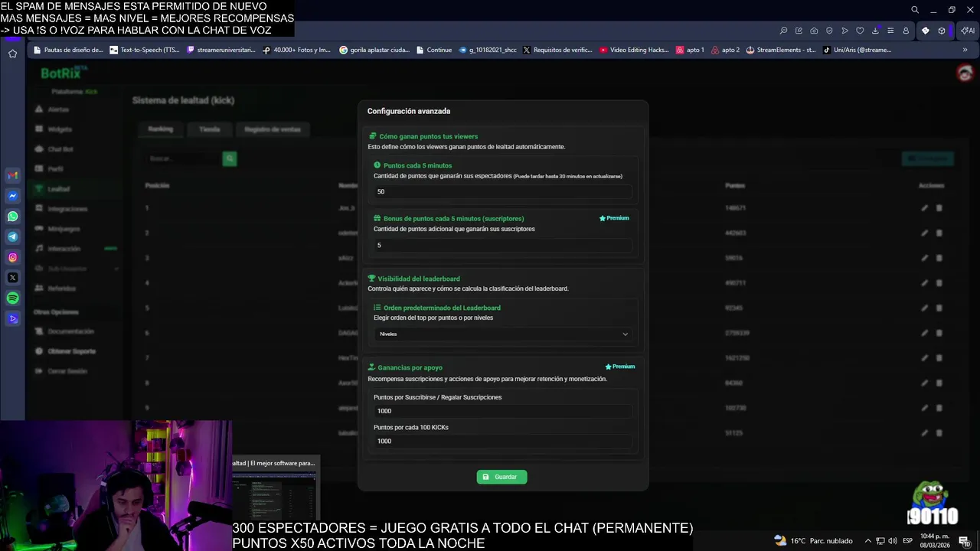980x551 pixels.
Task: Open the Video Editing Hacks bookmark
Action: [x=634, y=50]
